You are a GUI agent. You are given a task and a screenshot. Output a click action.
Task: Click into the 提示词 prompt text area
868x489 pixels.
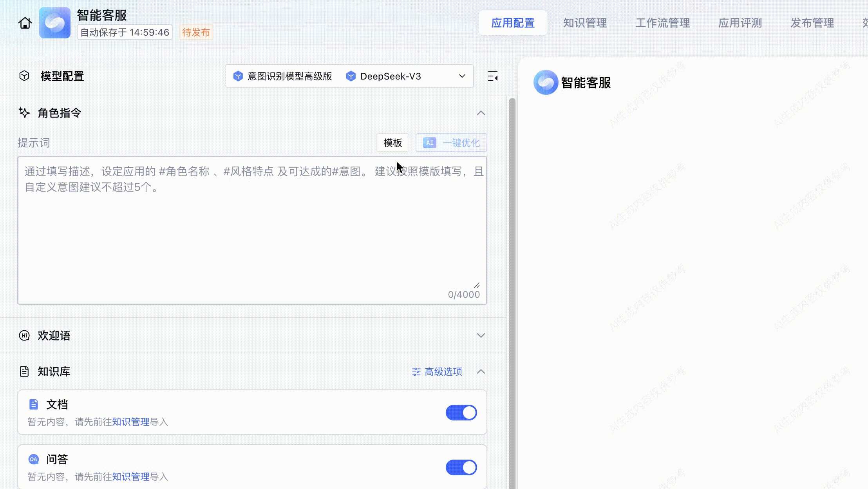coord(251,235)
